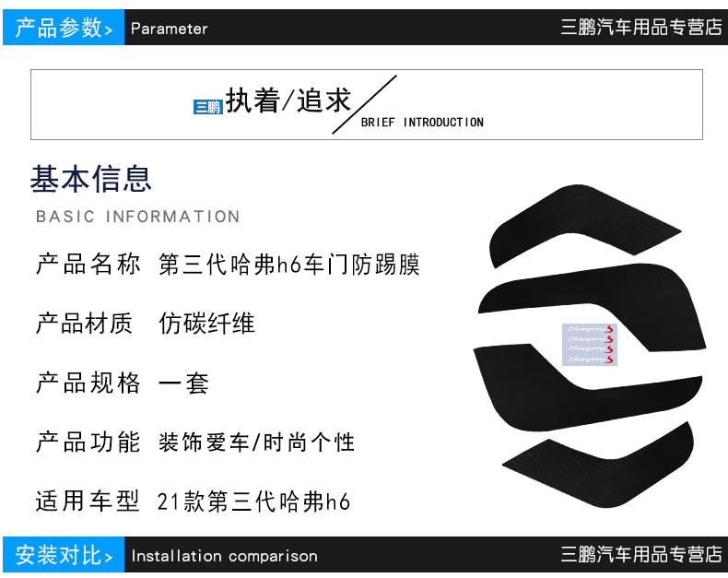728x578 pixels.
Task: Click the blue 产品参数 header tab
Action: click(x=64, y=28)
